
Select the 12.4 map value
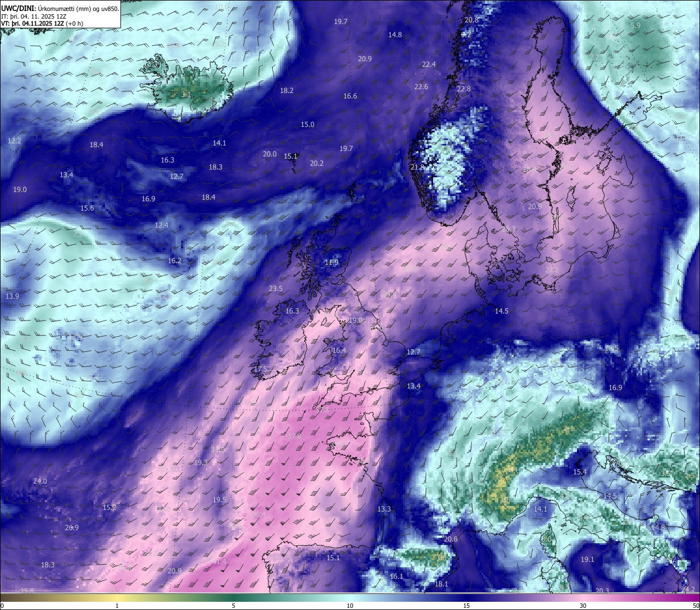(161, 225)
